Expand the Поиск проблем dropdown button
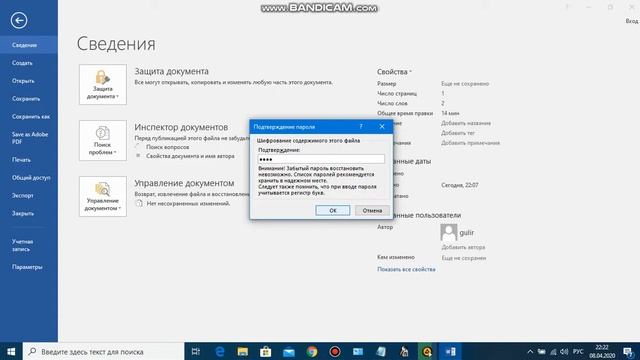 point(103,140)
